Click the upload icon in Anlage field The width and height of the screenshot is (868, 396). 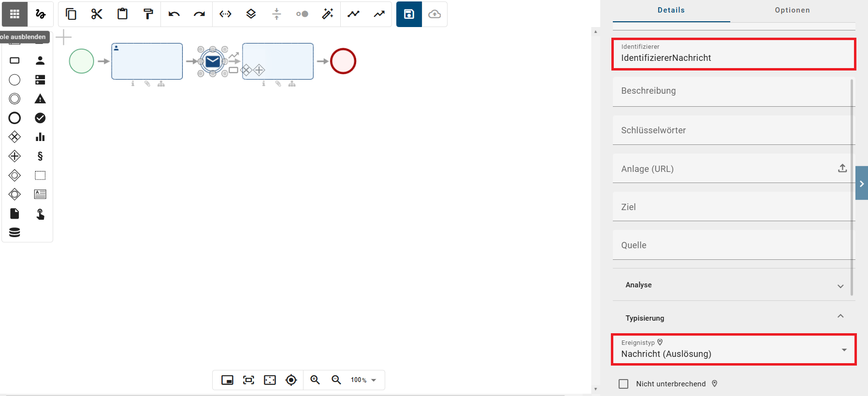842,168
